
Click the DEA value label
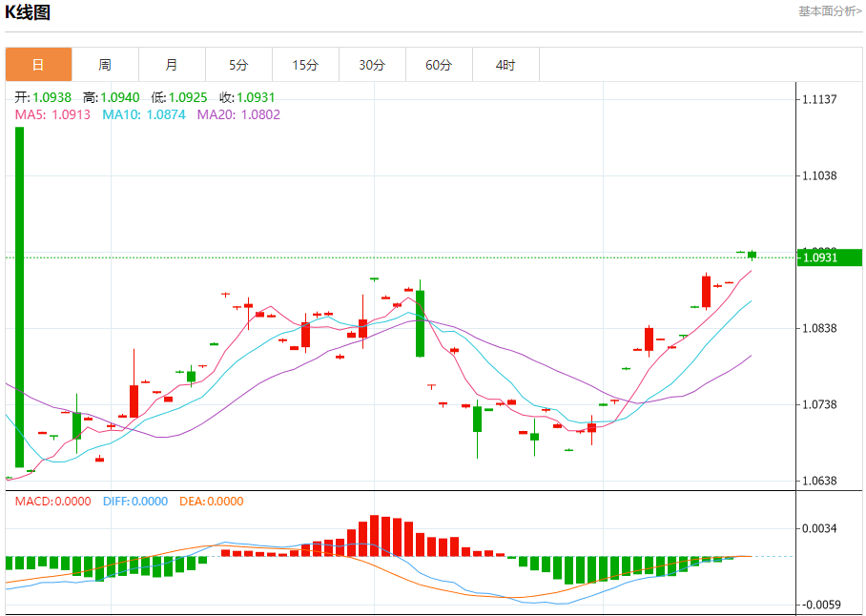212,502
